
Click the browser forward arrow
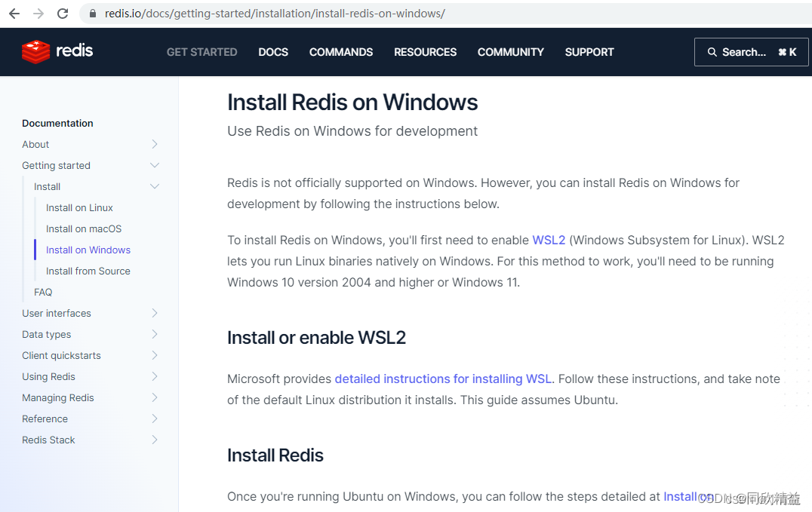(38, 14)
